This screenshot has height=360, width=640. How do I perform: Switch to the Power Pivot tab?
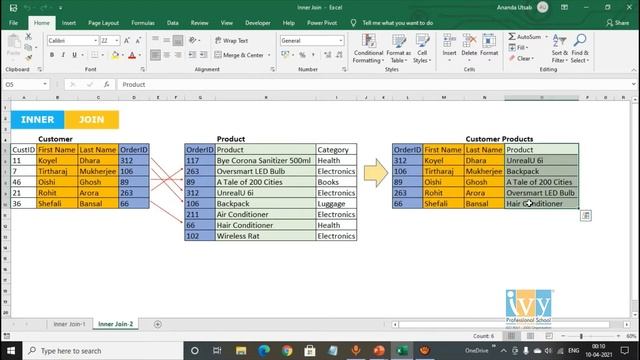[x=322, y=23]
